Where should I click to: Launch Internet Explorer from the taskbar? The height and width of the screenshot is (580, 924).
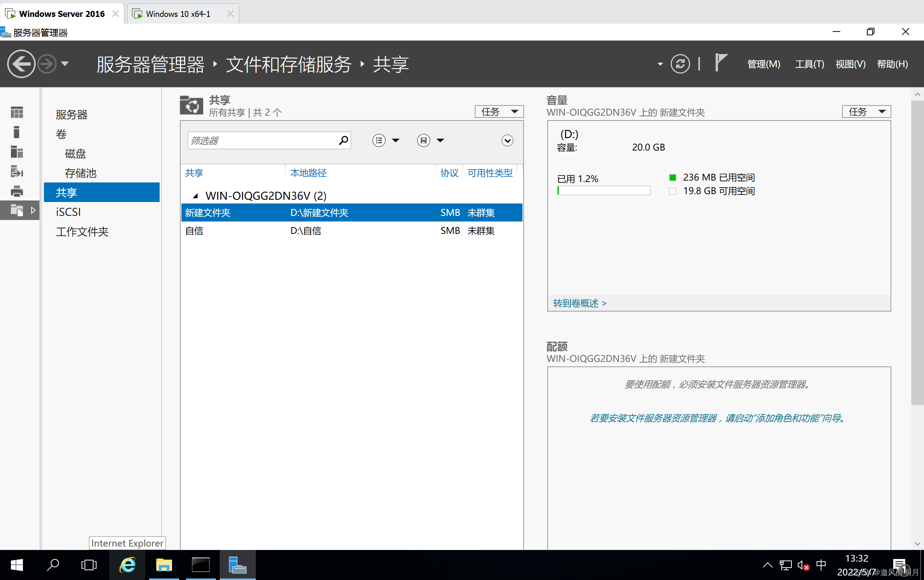click(x=127, y=565)
